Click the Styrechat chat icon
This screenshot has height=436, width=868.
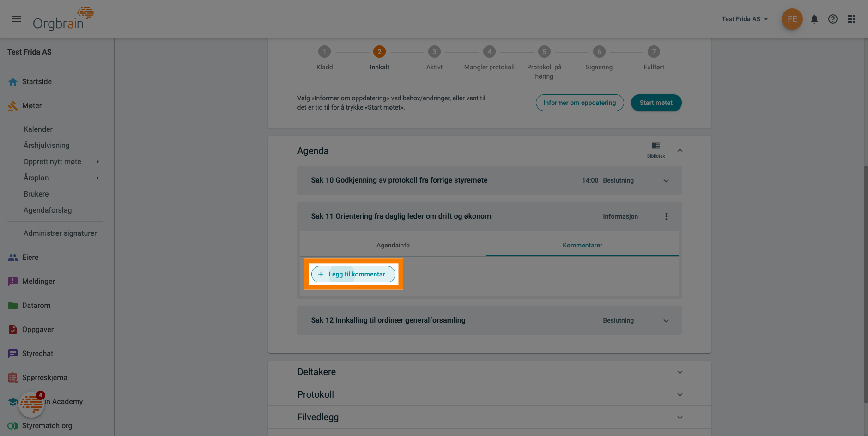tap(13, 354)
